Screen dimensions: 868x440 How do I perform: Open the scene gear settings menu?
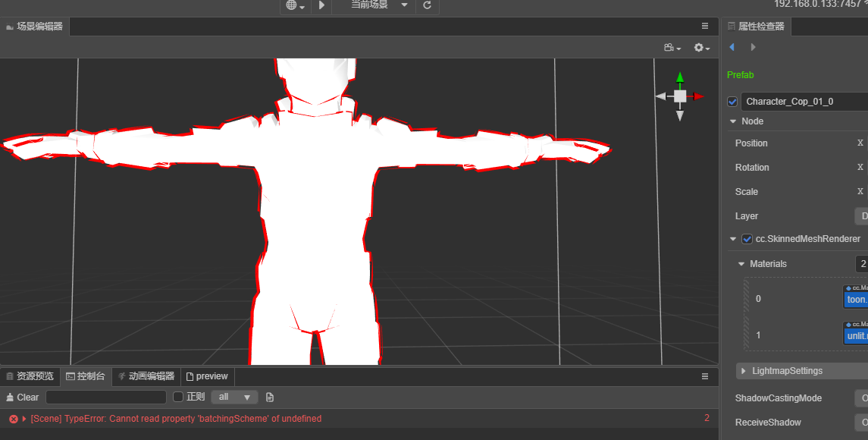702,48
